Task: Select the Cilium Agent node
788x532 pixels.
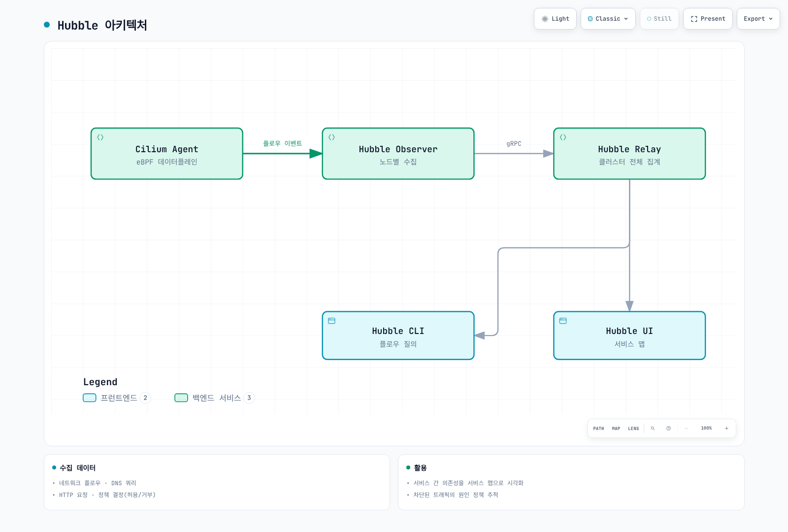Action: coord(167,154)
